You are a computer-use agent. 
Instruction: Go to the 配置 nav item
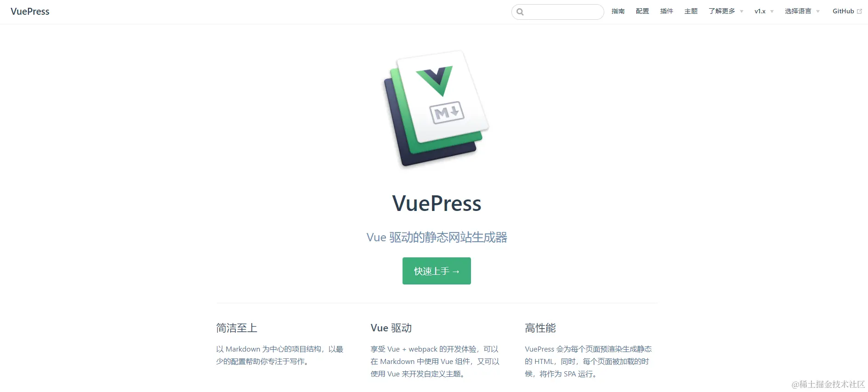coord(642,11)
